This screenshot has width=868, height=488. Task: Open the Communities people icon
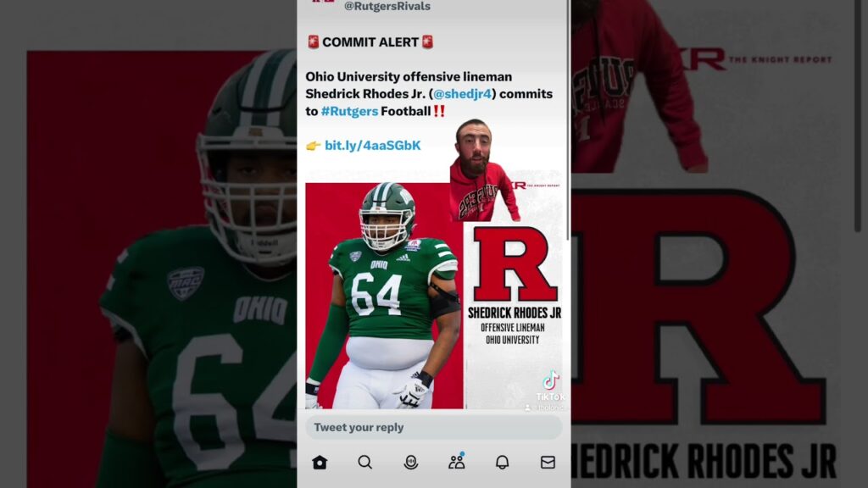457,462
